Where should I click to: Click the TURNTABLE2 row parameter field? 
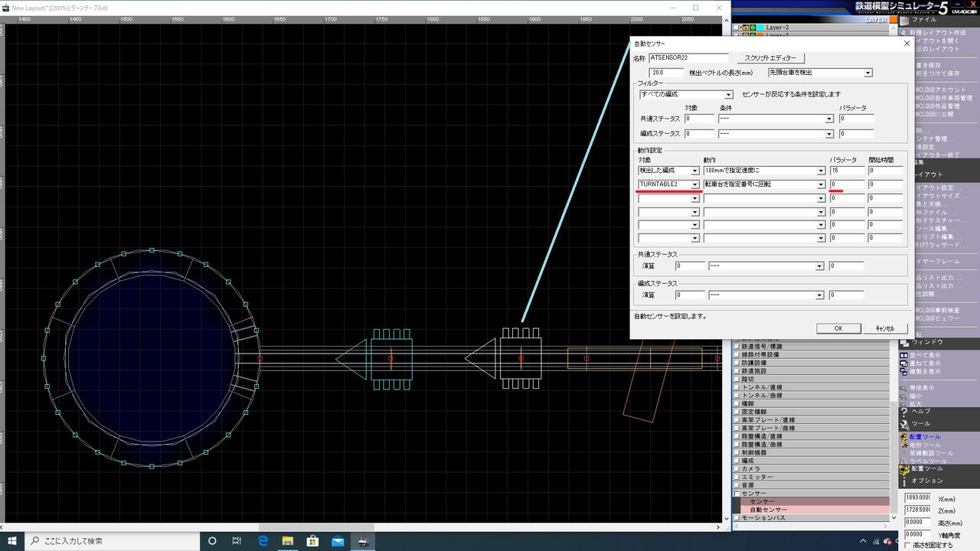click(847, 184)
